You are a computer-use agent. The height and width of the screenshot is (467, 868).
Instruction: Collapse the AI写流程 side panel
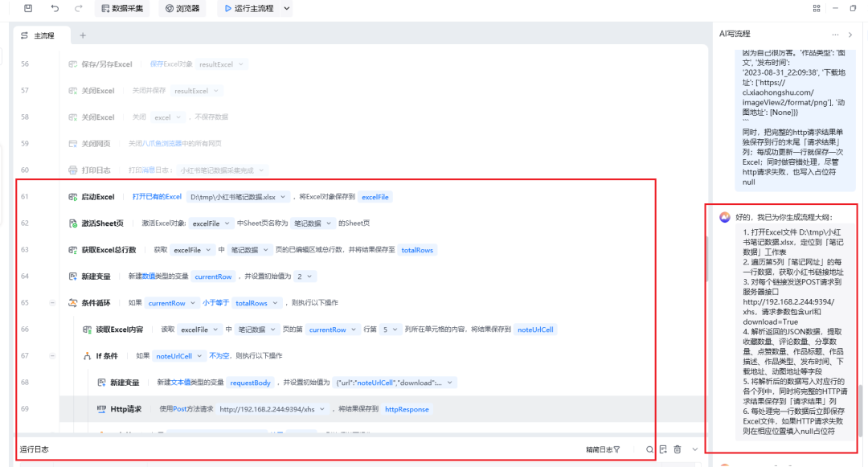pyautogui.click(x=850, y=35)
